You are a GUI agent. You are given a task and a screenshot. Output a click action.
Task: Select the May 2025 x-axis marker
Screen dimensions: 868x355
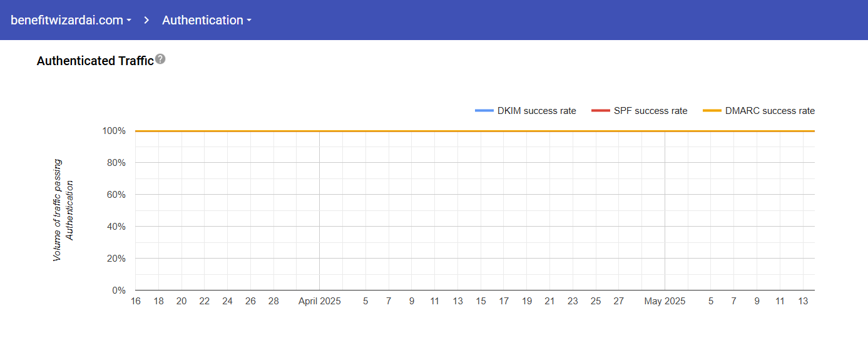[665, 301]
